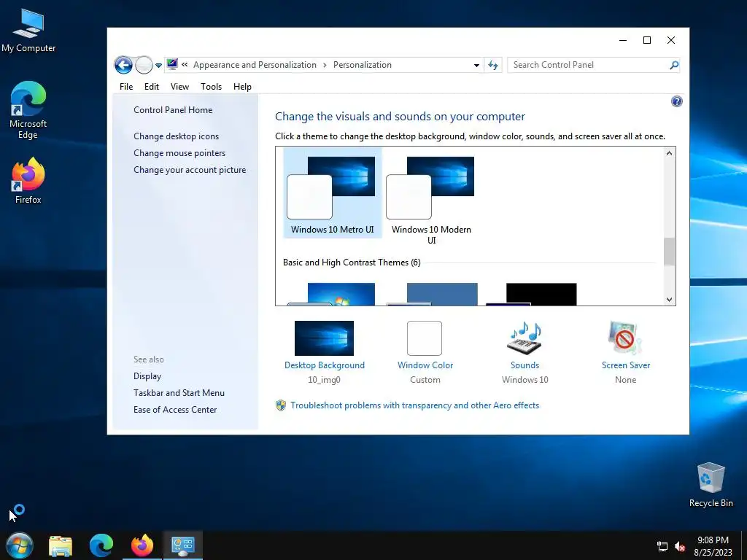Open the Window Color text link
The image size is (747, 560).
425,365
